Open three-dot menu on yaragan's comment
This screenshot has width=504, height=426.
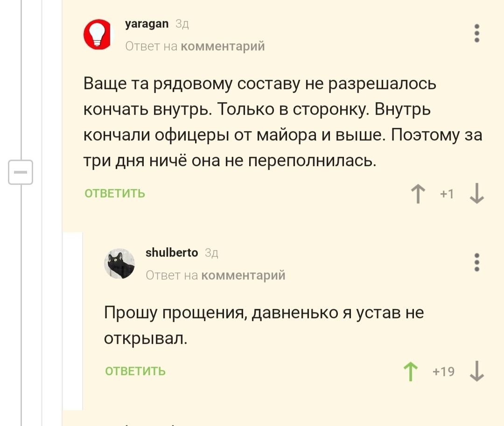coord(476,34)
